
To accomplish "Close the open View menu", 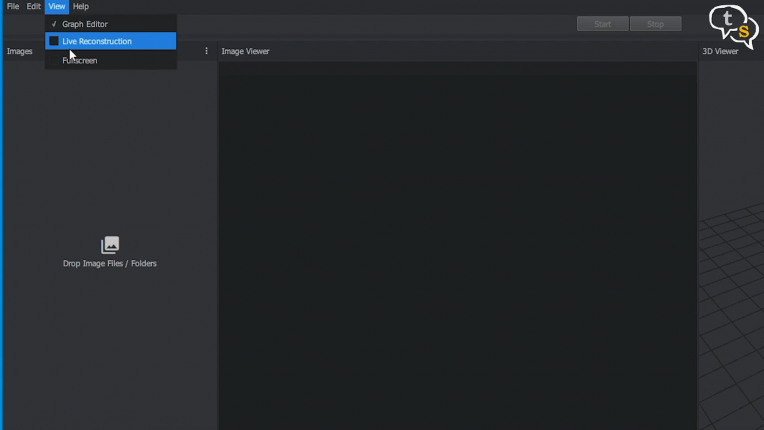I will pyautogui.click(x=57, y=6).
